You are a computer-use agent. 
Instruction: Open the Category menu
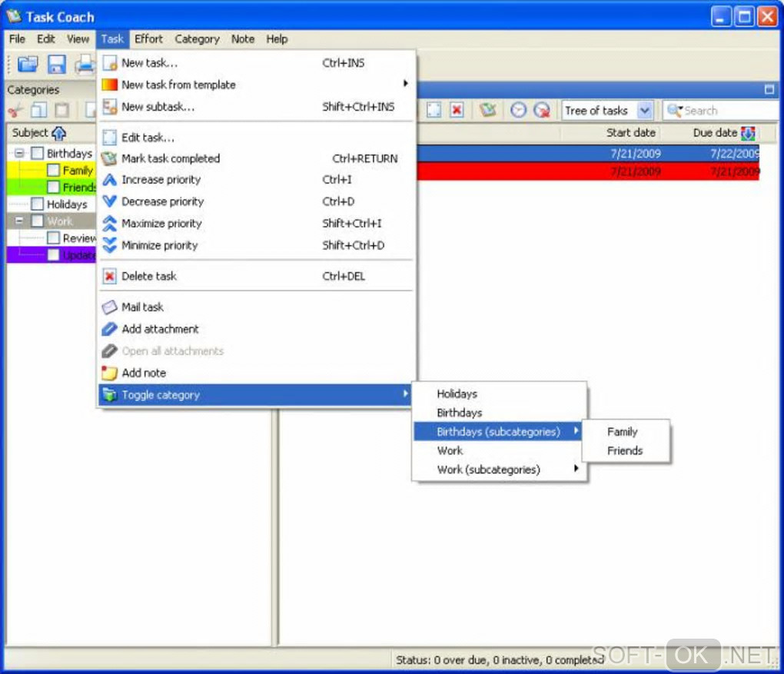(197, 39)
